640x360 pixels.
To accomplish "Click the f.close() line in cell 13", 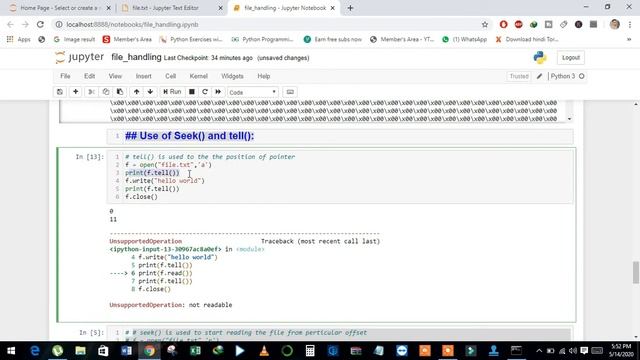I will coord(141,197).
